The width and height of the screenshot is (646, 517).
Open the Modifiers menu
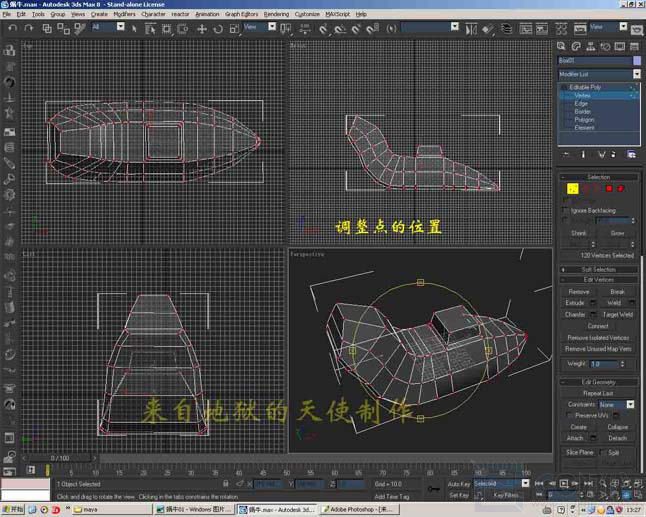click(x=124, y=14)
